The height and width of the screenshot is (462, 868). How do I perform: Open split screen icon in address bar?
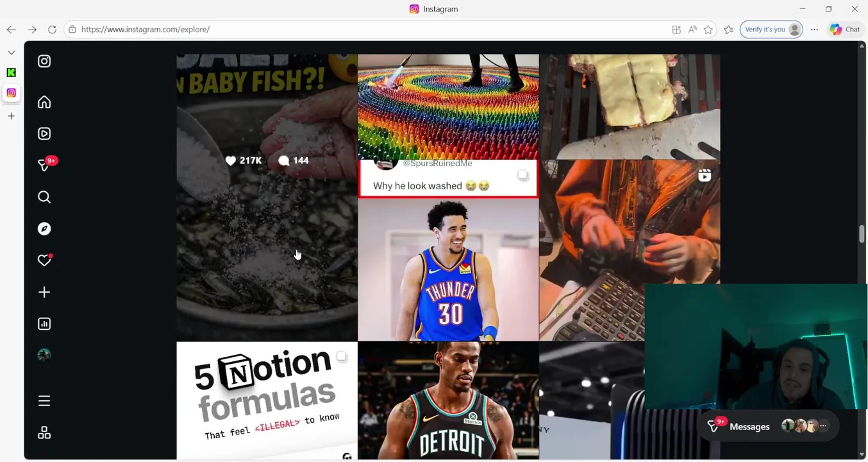(676, 30)
